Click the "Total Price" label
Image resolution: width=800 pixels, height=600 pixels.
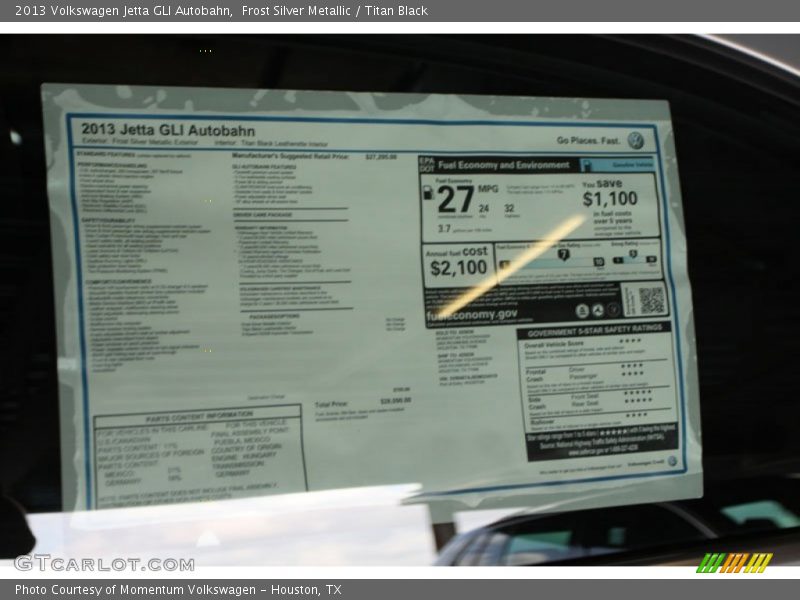tap(332, 404)
